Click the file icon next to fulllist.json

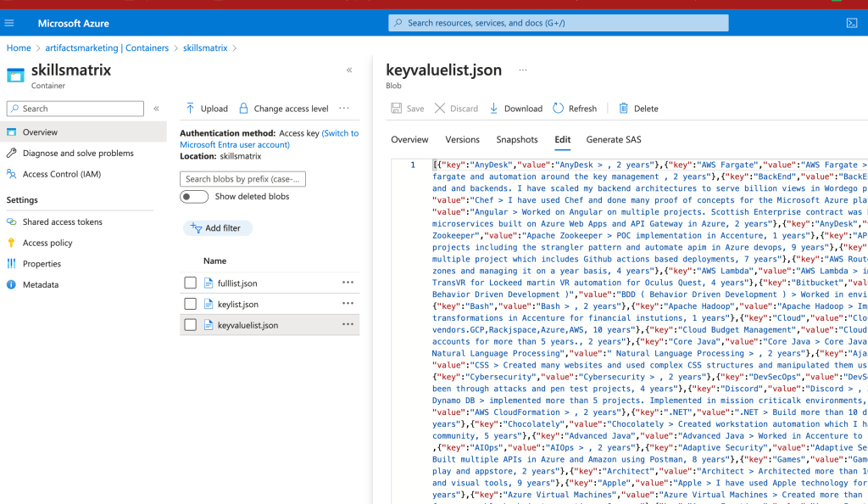click(209, 283)
